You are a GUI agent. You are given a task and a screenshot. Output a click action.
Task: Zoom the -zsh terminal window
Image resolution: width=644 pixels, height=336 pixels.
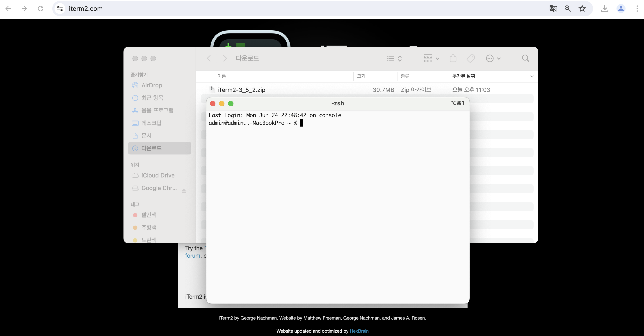tap(231, 103)
